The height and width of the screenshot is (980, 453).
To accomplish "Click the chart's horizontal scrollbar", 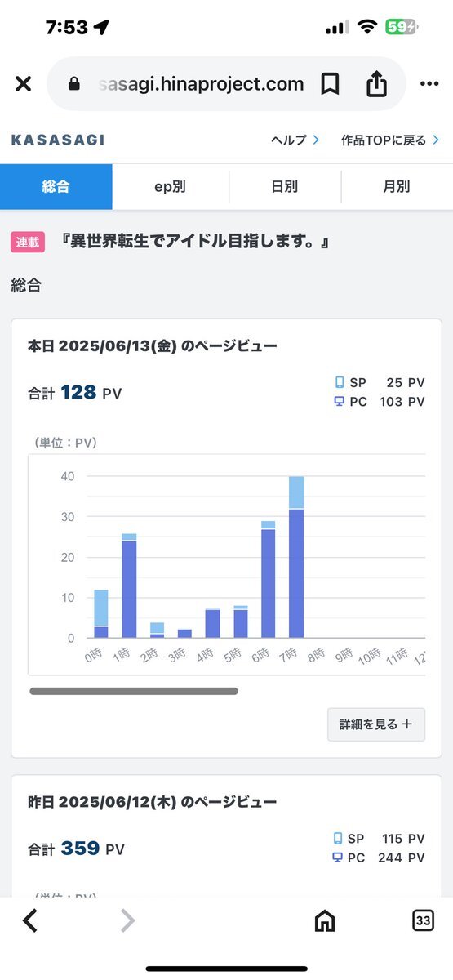I will 134,692.
